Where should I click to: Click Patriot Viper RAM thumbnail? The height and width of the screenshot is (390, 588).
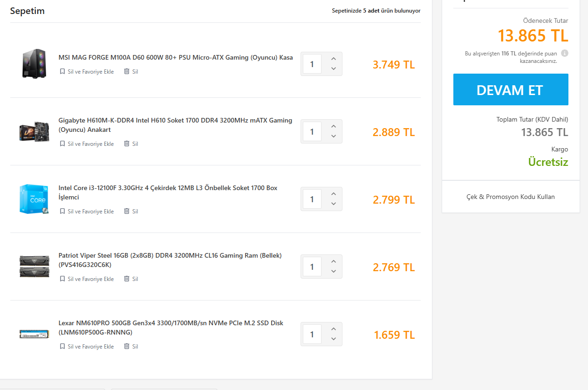pyautogui.click(x=34, y=267)
